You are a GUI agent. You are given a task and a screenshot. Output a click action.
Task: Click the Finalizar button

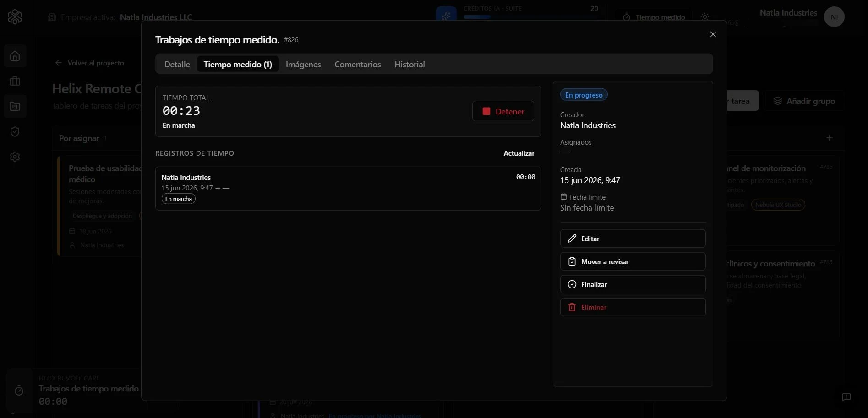point(633,284)
